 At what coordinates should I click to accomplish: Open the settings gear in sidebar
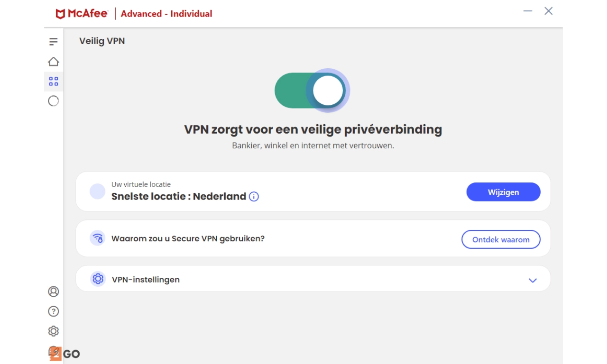tap(53, 331)
